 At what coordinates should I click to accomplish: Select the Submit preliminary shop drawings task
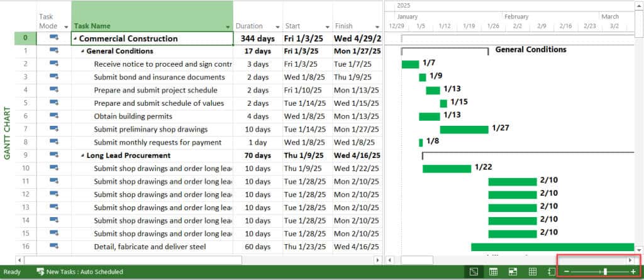150,129
